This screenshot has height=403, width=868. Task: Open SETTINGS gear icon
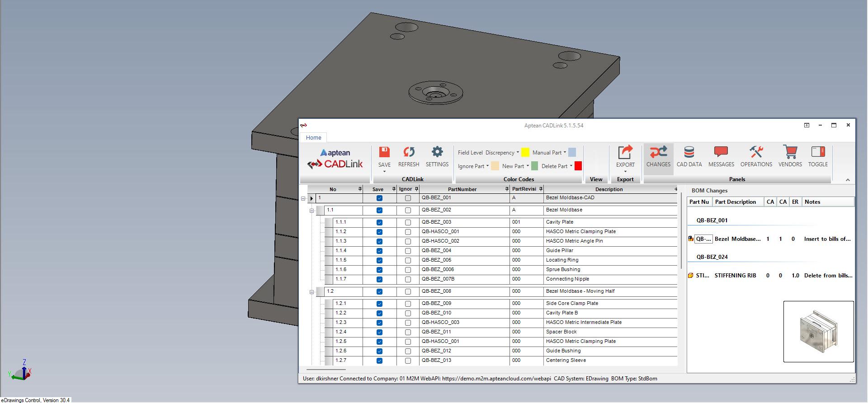[x=437, y=152]
